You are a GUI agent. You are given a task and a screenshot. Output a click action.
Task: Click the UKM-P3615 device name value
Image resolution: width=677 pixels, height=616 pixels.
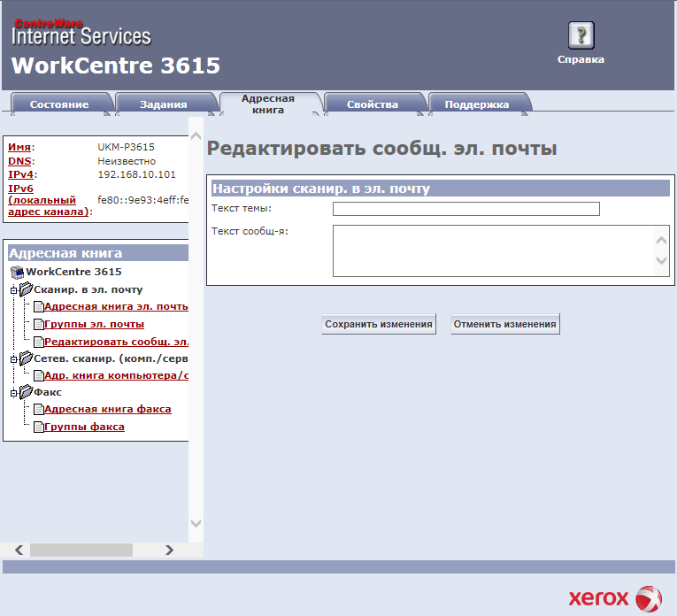[126, 147]
